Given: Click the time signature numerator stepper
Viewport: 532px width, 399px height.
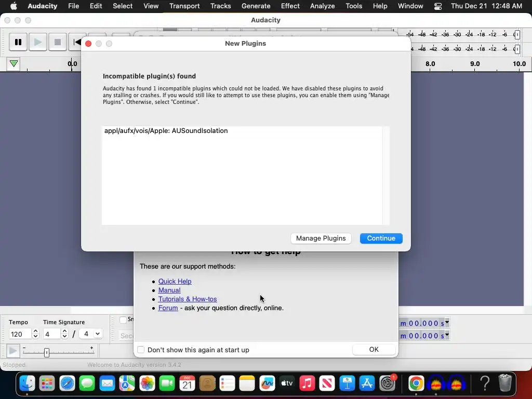Looking at the screenshot, I should point(64,334).
